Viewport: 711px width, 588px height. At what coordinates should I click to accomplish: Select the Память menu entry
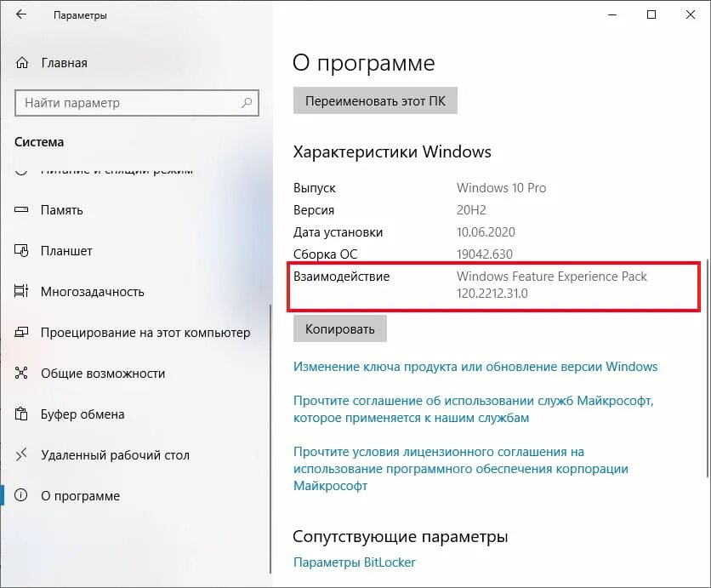tap(136, 210)
